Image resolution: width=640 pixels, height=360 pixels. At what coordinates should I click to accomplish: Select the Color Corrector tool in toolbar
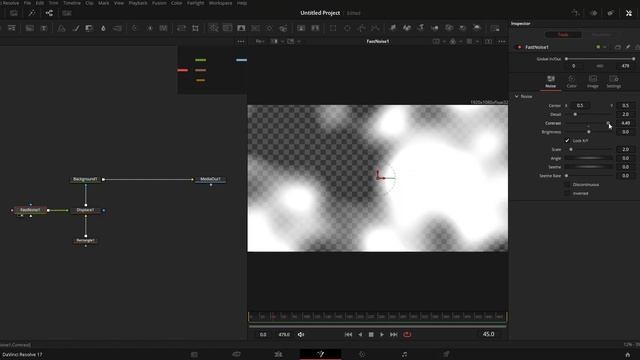(89, 28)
